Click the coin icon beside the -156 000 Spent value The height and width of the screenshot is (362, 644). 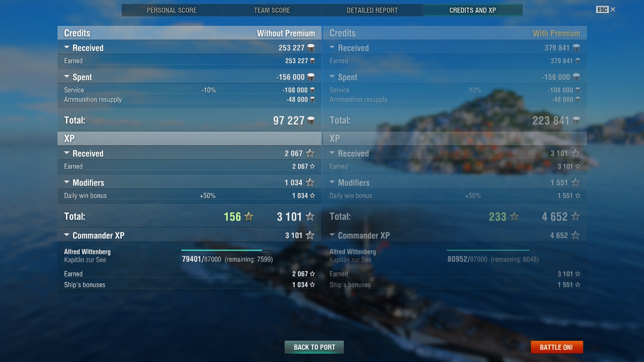311,77
